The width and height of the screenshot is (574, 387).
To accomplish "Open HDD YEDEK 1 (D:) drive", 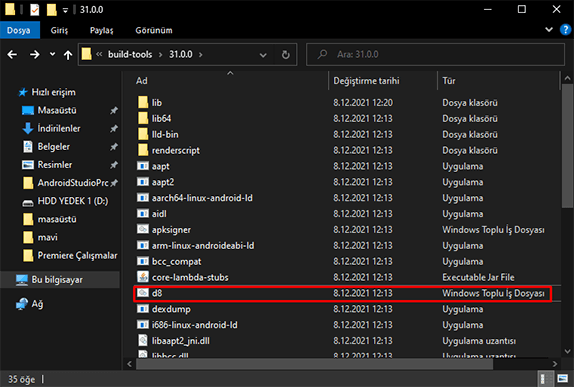I will [73, 201].
